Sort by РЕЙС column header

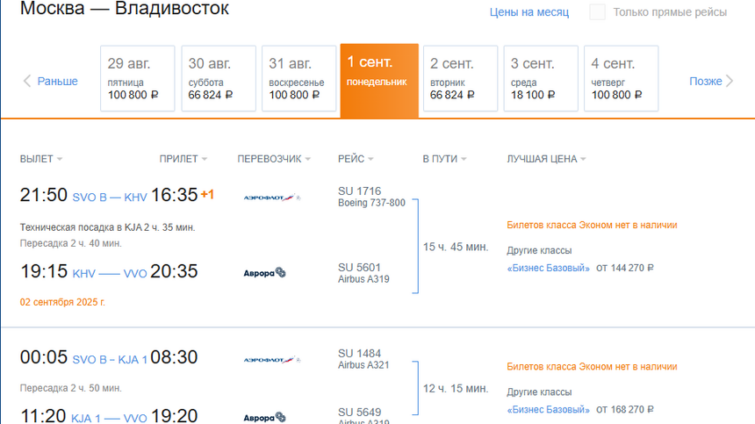pyautogui.click(x=355, y=159)
